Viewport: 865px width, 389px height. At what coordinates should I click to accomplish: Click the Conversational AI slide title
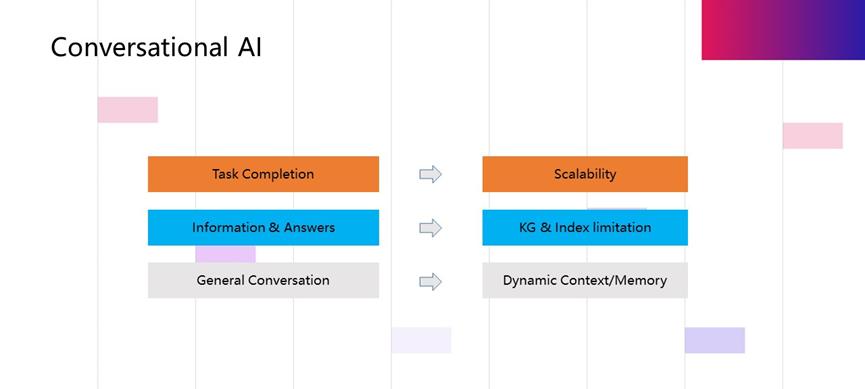click(x=156, y=47)
